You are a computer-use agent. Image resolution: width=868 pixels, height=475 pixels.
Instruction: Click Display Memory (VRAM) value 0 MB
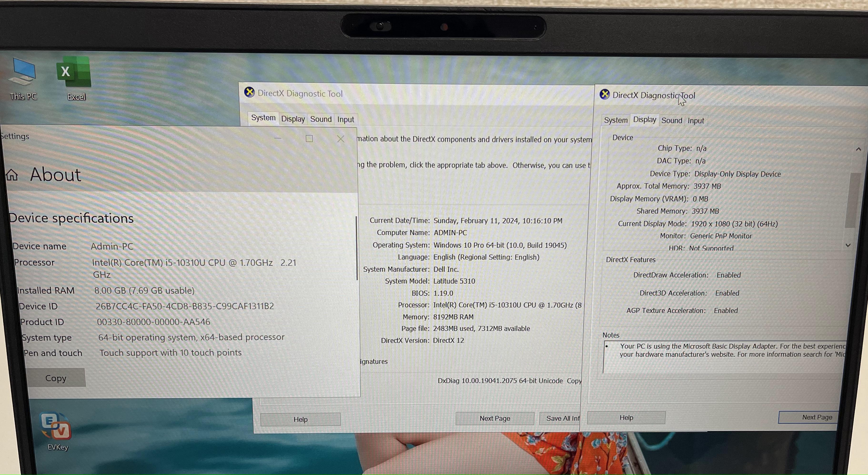coord(700,199)
